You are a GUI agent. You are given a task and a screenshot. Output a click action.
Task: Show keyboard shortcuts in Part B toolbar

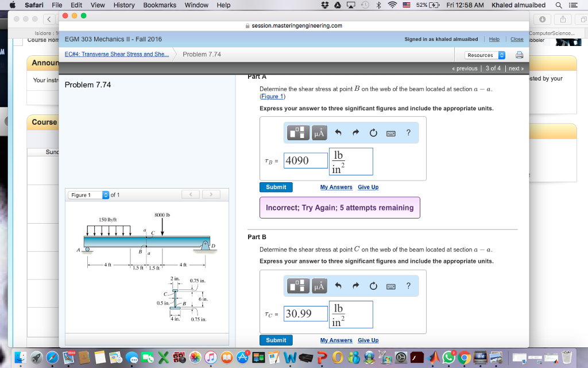(390, 286)
